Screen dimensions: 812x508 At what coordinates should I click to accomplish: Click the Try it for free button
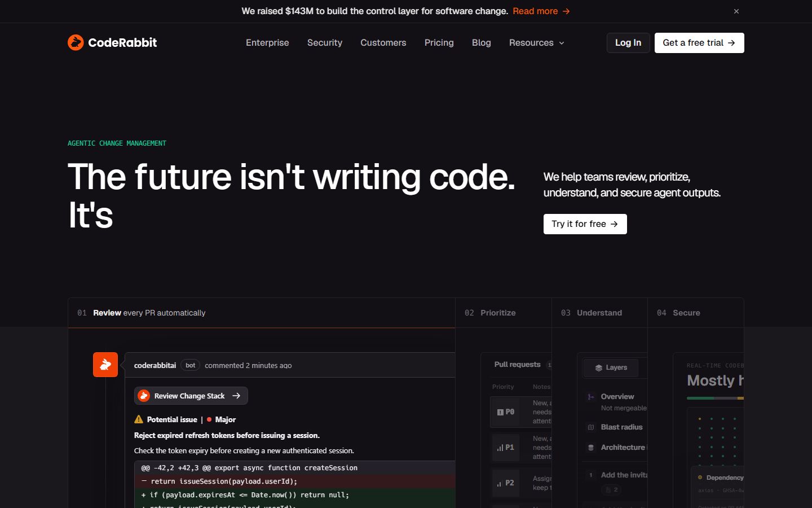click(x=585, y=224)
